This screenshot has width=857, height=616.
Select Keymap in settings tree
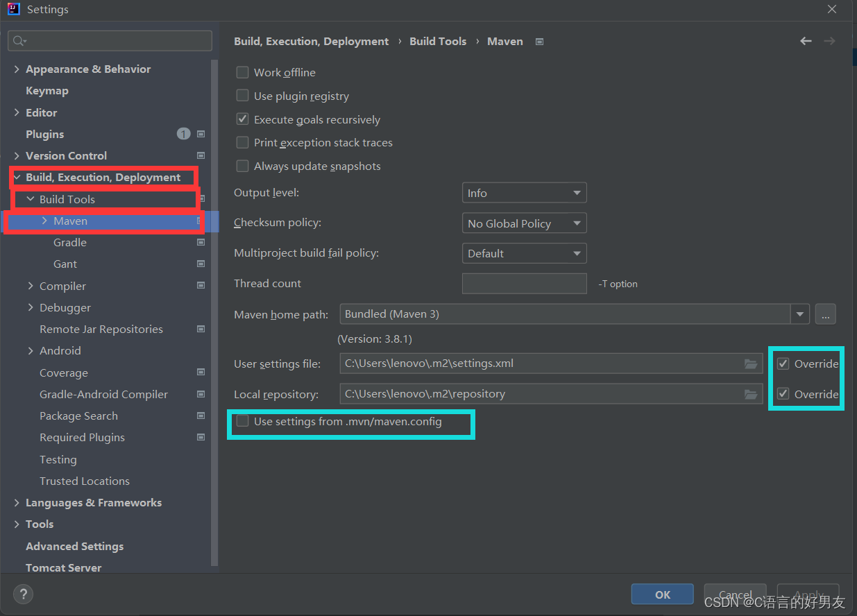[47, 91]
